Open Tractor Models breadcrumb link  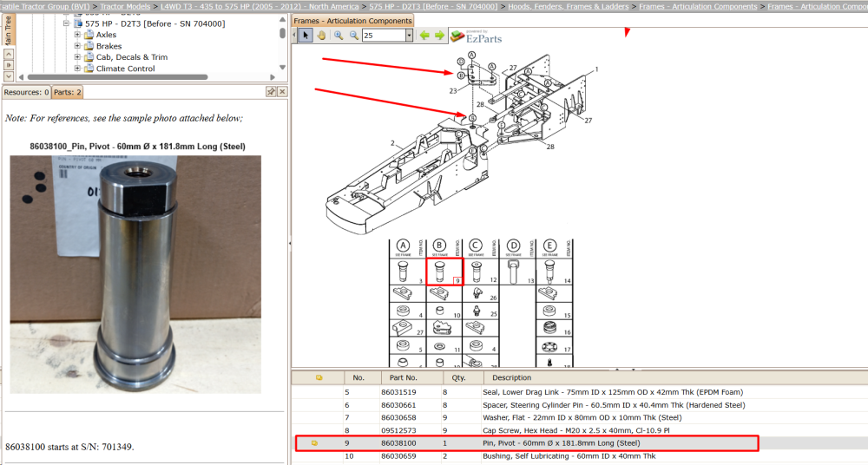(x=125, y=6)
